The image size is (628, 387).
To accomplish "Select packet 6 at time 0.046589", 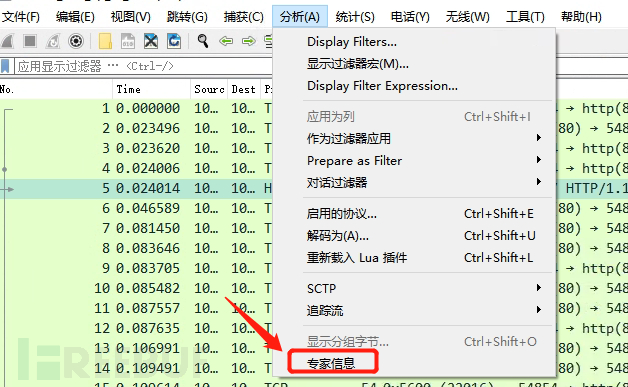I will pos(136,209).
